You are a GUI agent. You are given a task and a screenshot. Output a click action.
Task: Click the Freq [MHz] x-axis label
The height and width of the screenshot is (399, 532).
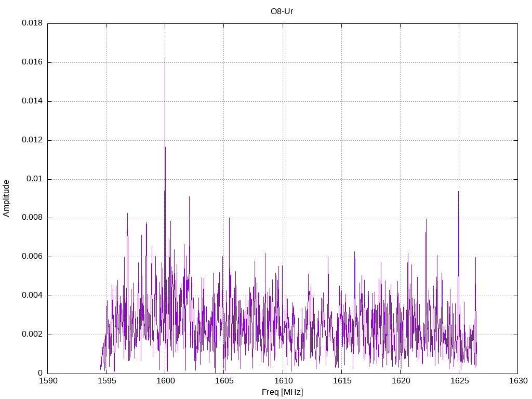click(x=282, y=392)
